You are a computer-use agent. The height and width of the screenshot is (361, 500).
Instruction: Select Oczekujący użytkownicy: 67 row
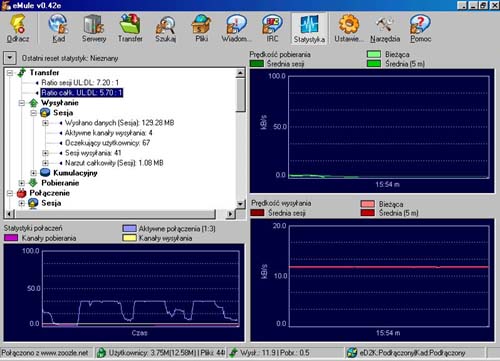107,143
